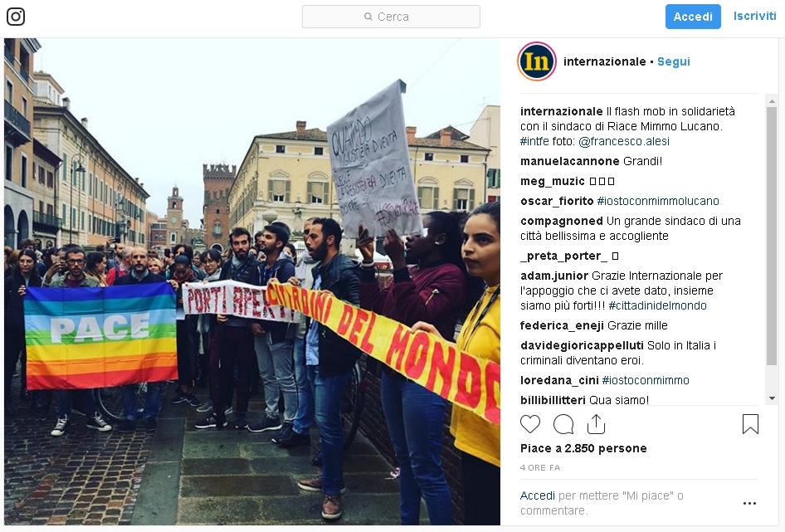
Task: Open the protest photo
Action: pyautogui.click(x=252, y=281)
